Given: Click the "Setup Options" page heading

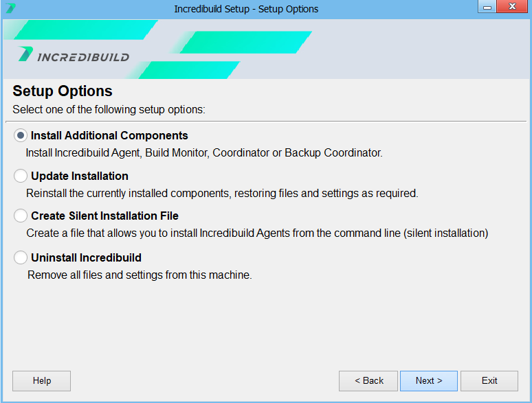Looking at the screenshot, I should coord(63,91).
